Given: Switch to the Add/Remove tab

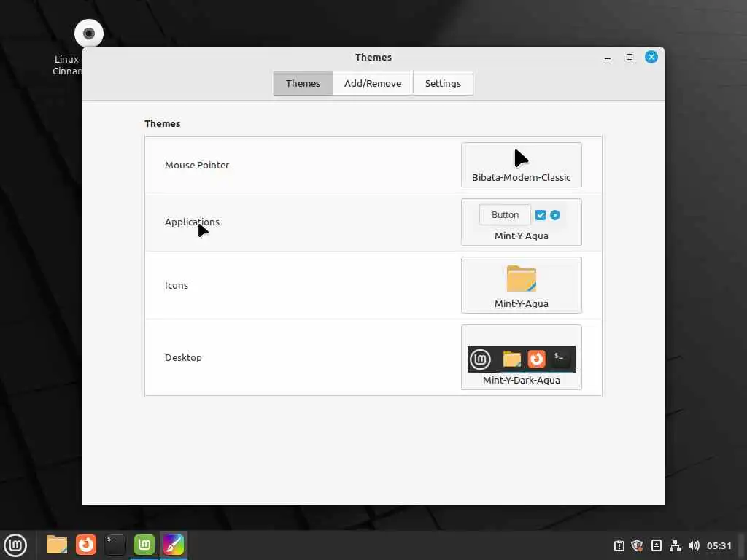Looking at the screenshot, I should (373, 83).
